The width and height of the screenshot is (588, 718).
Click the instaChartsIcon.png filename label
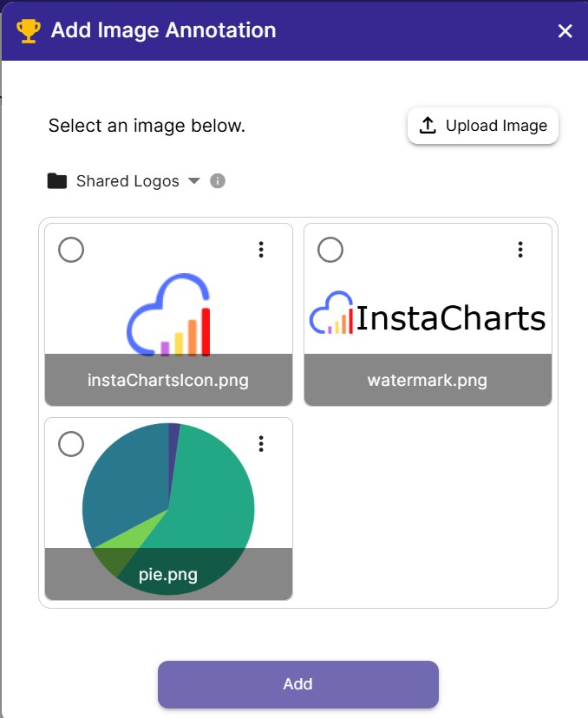click(x=168, y=380)
